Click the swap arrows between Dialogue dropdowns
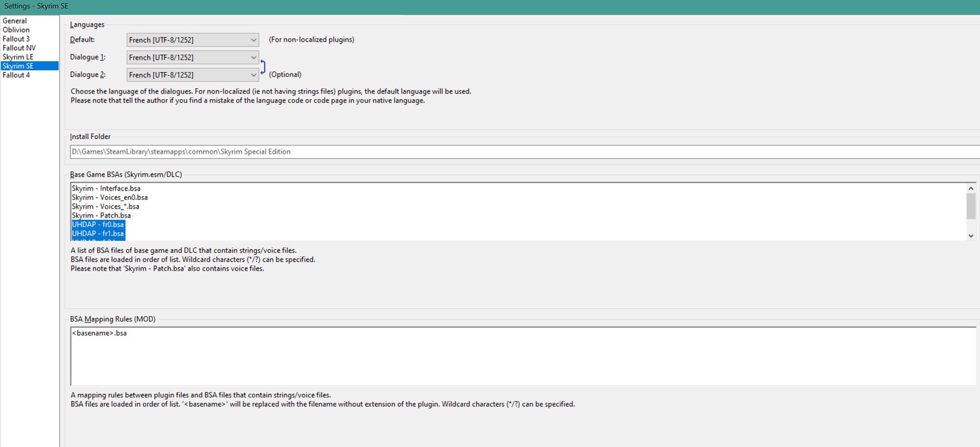 [263, 67]
